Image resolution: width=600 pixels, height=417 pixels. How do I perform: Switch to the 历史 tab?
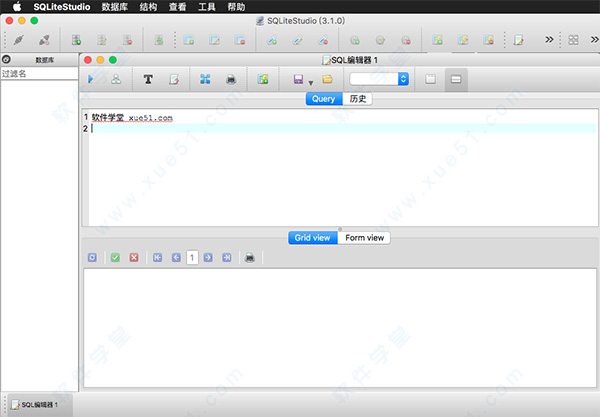(x=357, y=99)
